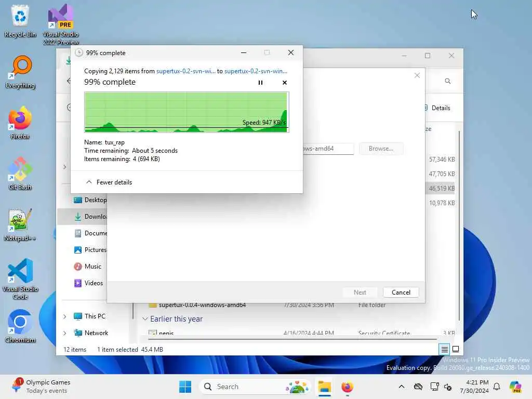This screenshot has width=532, height=399.
Task: Open the Chromium desktop shortcut
Action: point(20,326)
